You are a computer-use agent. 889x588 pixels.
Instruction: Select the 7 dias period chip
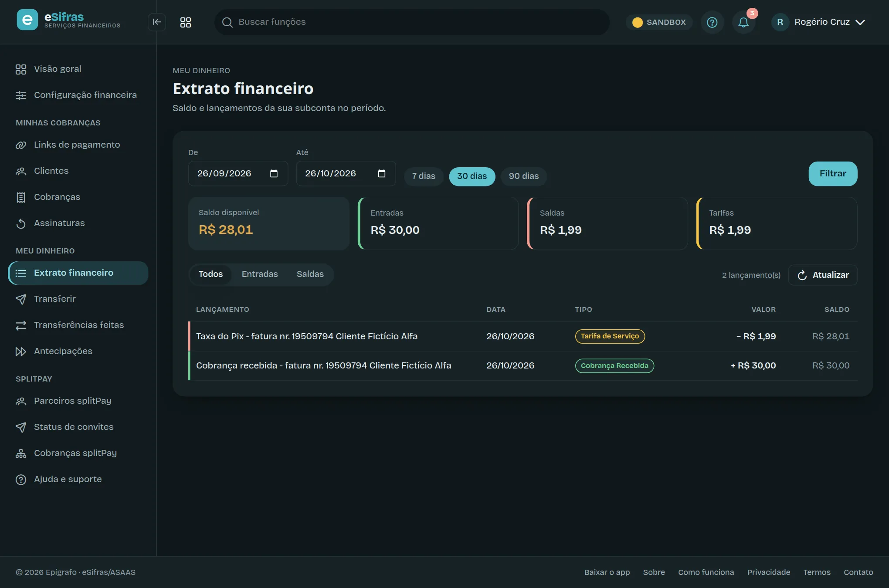pos(424,176)
